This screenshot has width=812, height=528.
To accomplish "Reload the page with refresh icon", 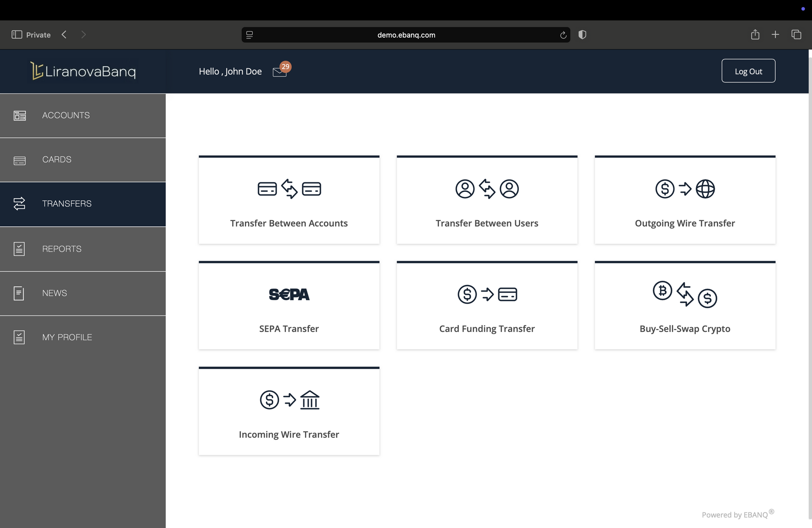I will [x=563, y=35].
